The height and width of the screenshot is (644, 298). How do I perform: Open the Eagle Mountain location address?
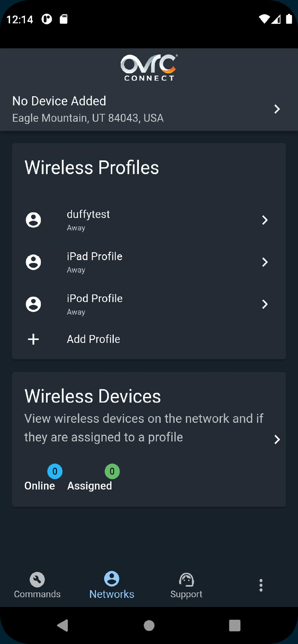[x=88, y=118]
